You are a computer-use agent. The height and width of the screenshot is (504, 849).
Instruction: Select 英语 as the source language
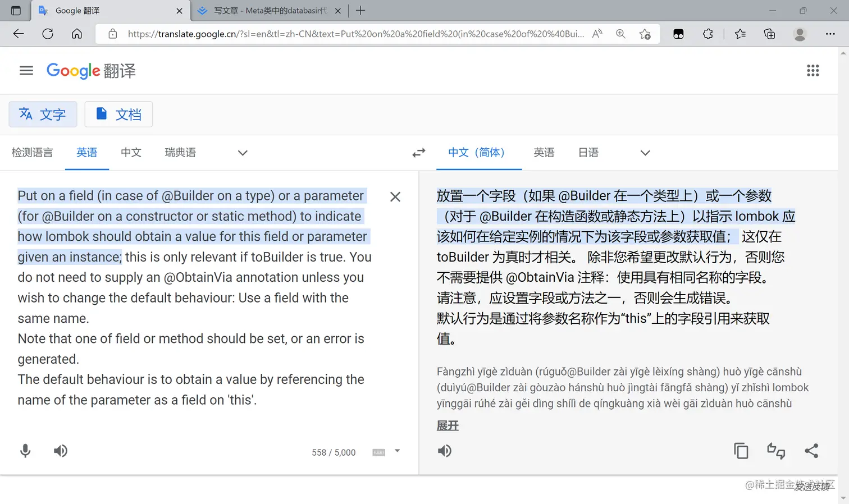87,153
